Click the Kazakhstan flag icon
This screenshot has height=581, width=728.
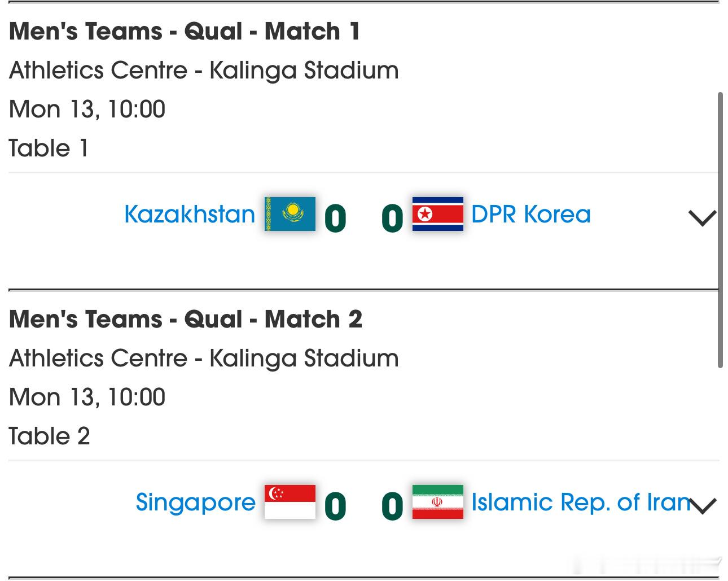click(x=290, y=214)
